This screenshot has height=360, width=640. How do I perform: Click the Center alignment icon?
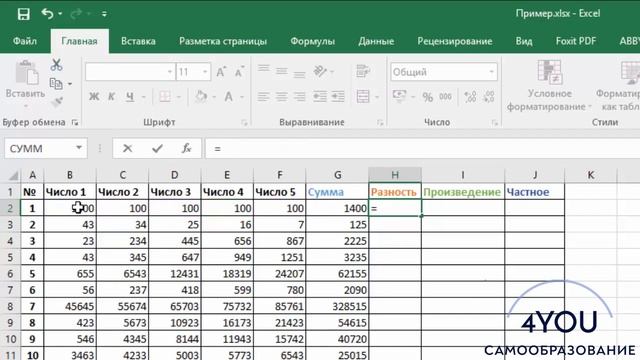282,97
